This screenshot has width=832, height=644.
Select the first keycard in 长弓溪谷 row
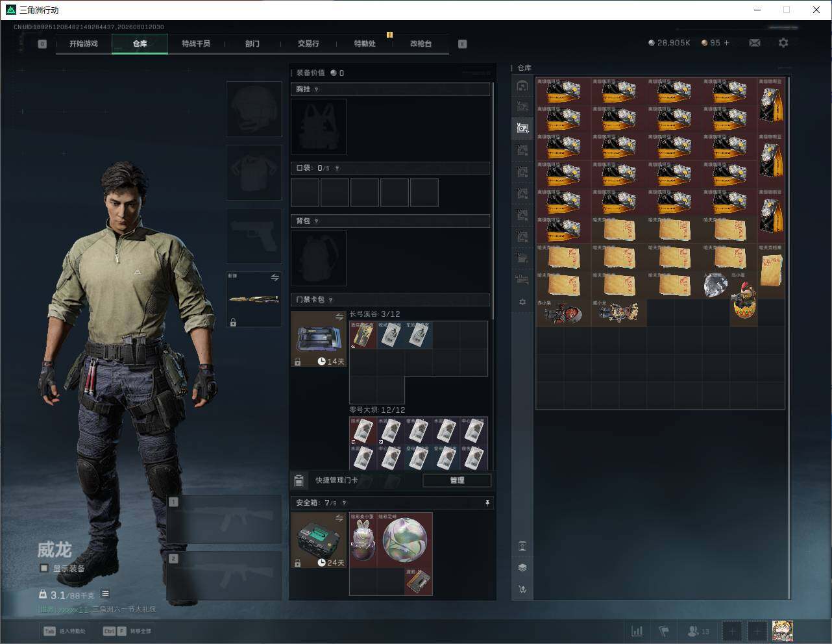pyautogui.click(x=363, y=335)
